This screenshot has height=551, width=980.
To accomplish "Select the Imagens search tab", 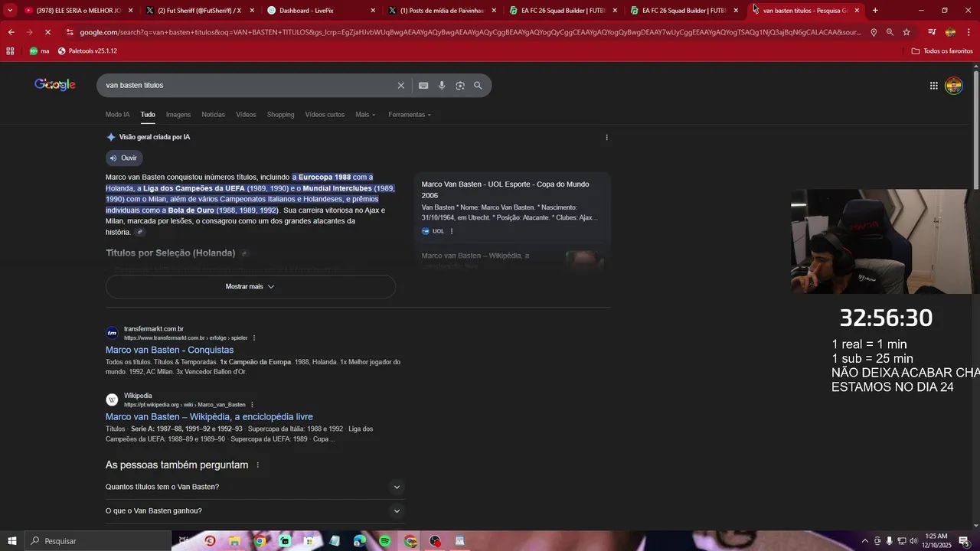I will pos(178,115).
